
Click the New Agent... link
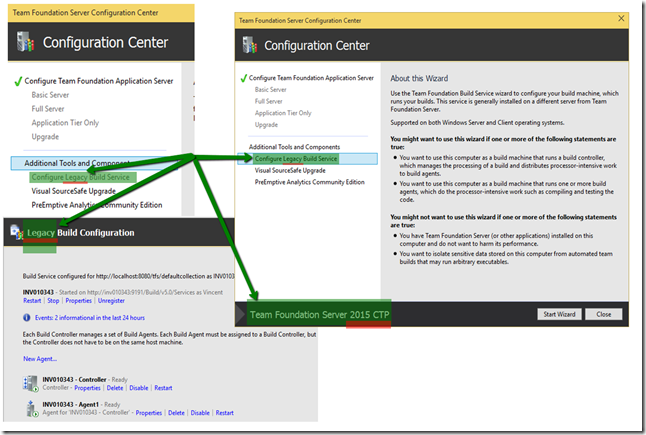tap(40, 359)
